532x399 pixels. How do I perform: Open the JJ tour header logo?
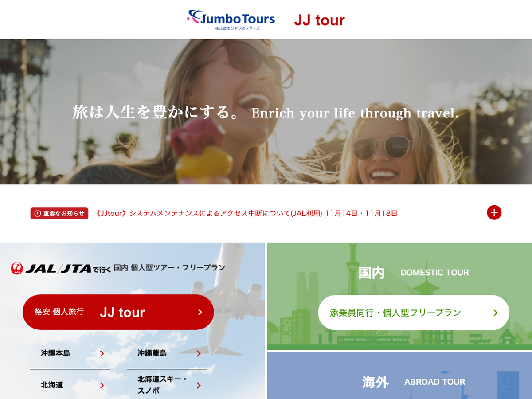319,20
